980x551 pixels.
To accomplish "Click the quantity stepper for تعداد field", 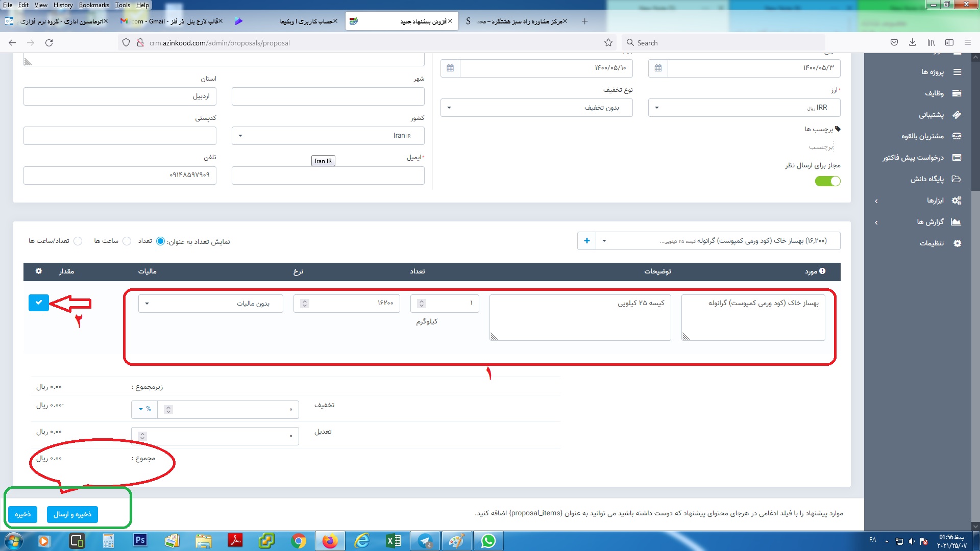I will coord(422,304).
